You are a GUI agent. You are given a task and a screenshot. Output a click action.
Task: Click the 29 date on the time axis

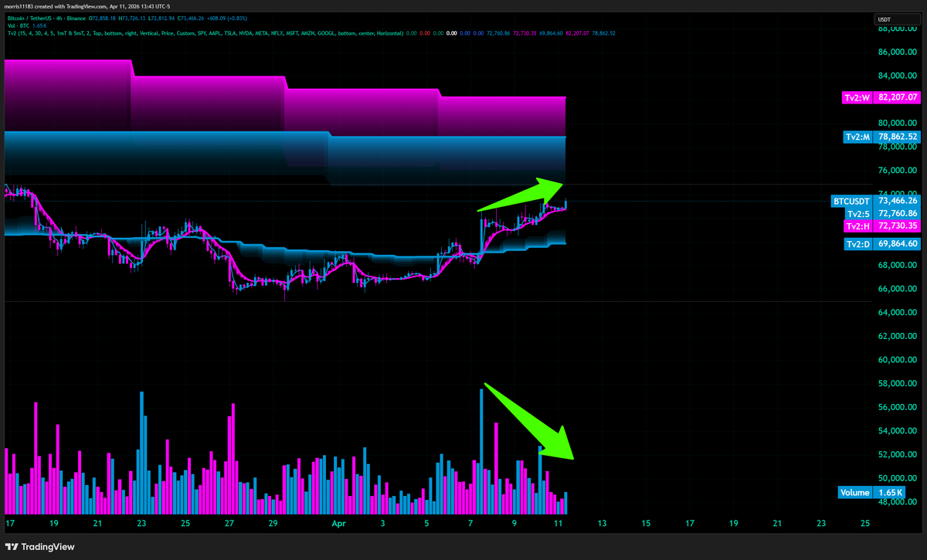tap(273, 523)
